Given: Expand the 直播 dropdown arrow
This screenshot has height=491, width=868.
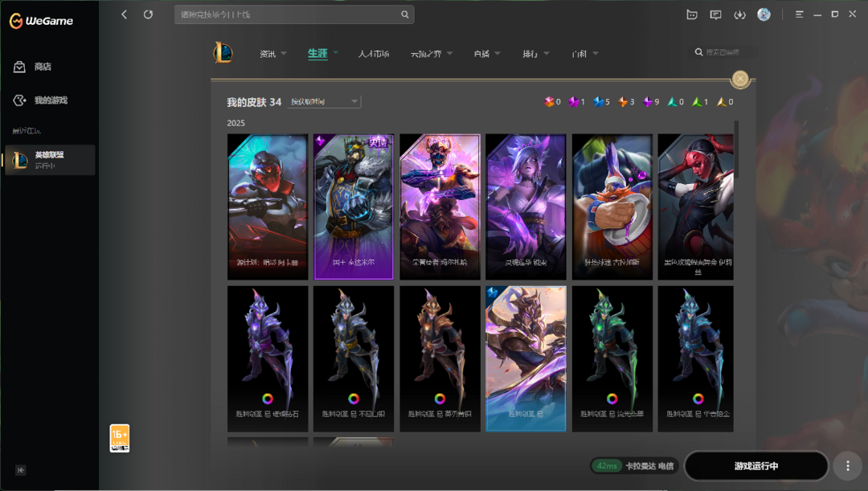Looking at the screenshot, I should pyautogui.click(x=497, y=54).
